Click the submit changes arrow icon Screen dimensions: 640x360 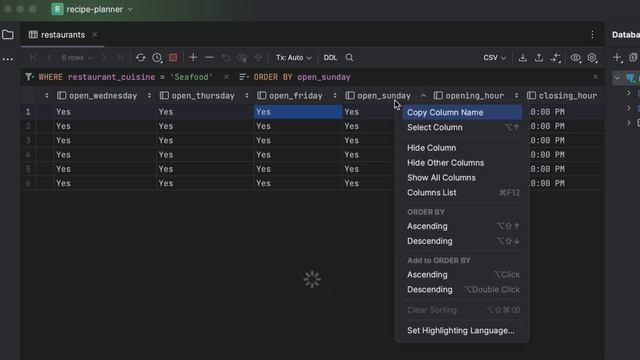click(258, 58)
